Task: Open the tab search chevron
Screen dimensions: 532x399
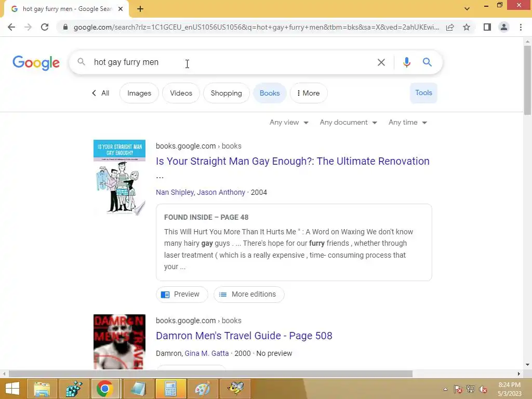Action: click(x=467, y=9)
